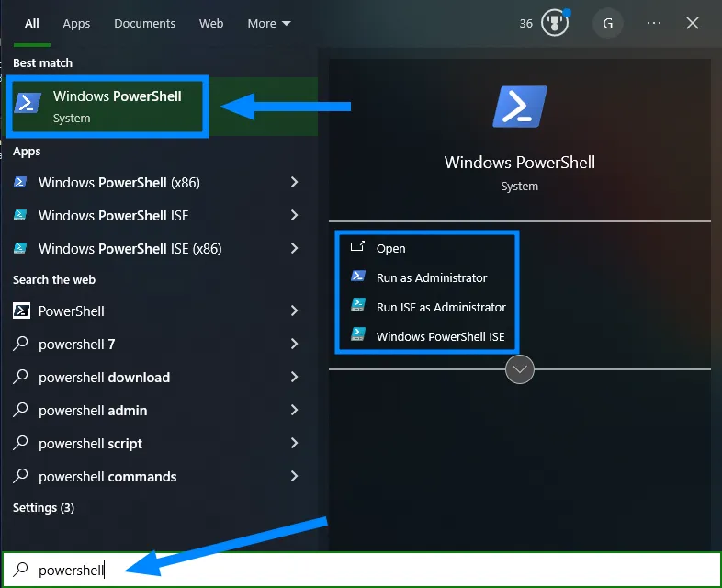
Task: Expand powershell script suggestion arrow
Action: point(294,444)
